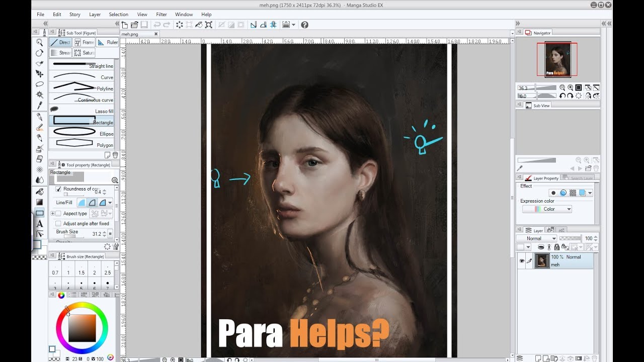The width and height of the screenshot is (644, 362).
Task: Select the Magnifier zoom tool
Action: pos(39,42)
